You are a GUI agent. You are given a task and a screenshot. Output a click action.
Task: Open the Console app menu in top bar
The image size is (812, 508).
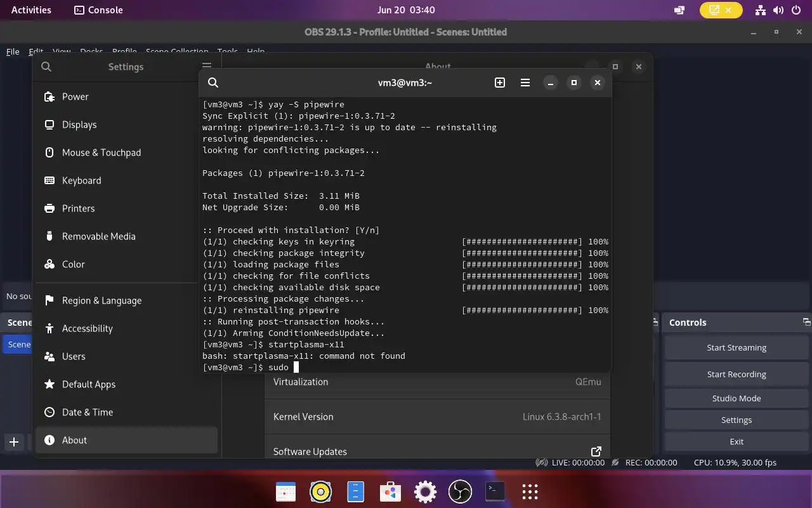coord(98,10)
